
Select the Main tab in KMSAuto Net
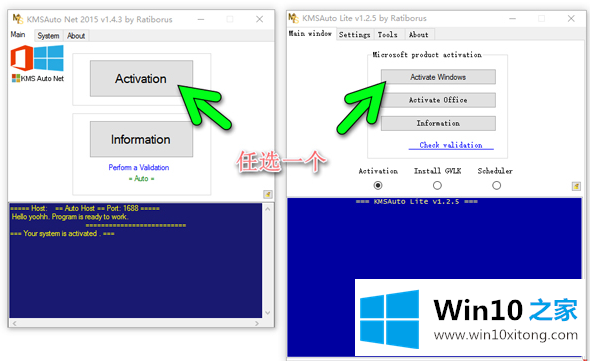pyautogui.click(x=18, y=35)
